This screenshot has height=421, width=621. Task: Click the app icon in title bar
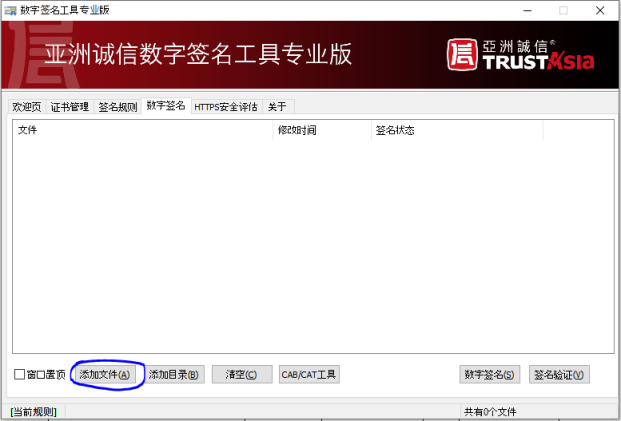(x=10, y=10)
